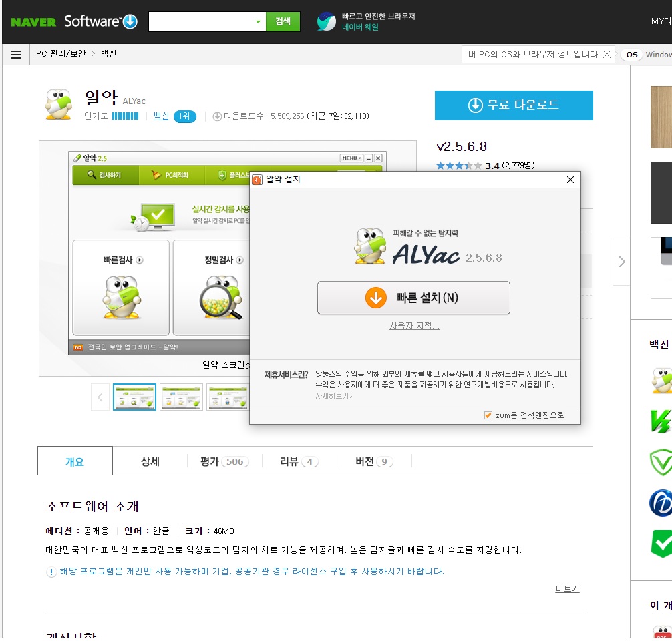
Task: Click the version text v2.5.6.8
Action: tap(462, 146)
